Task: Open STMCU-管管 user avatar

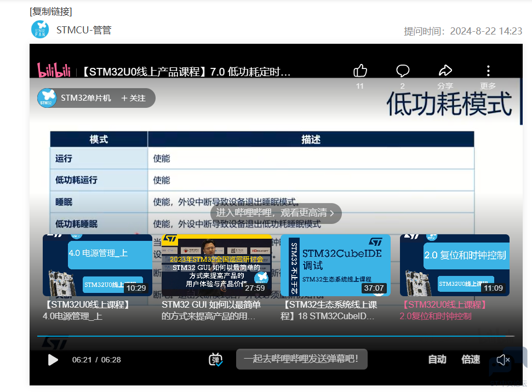Action: click(x=40, y=30)
